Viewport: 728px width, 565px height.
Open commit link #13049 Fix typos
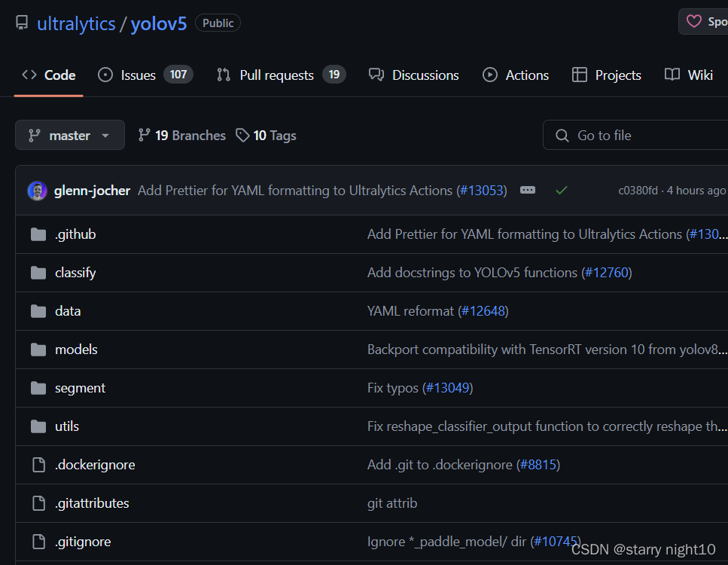[448, 388]
